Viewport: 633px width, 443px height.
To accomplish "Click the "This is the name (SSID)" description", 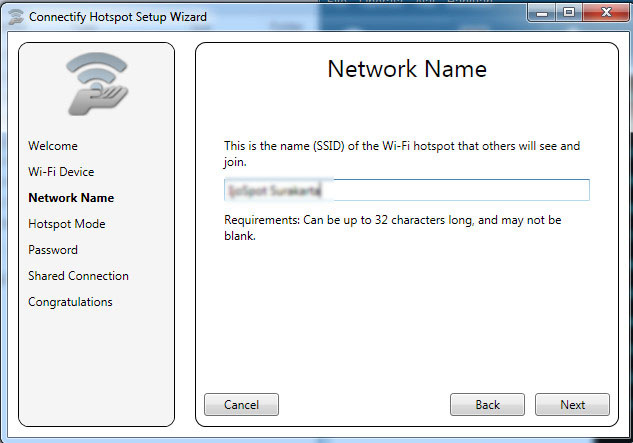I will point(402,154).
